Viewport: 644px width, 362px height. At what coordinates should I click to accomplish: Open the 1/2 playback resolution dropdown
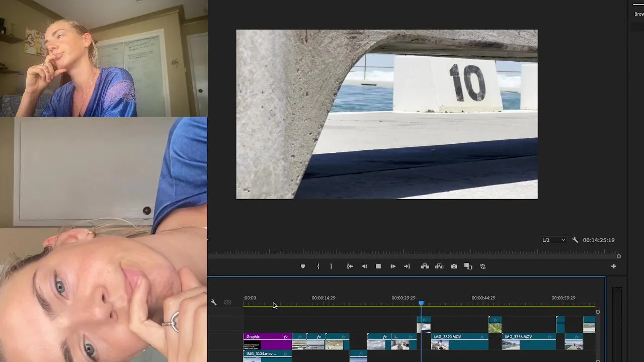[553, 240]
